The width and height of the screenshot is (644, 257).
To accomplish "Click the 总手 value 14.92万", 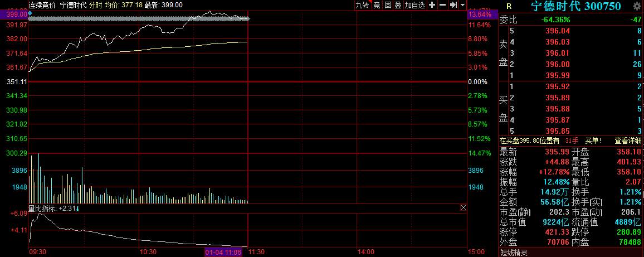I will 555,192.
